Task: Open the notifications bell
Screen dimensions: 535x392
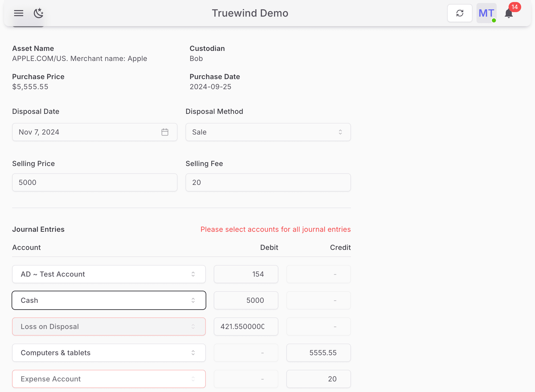Action: tap(509, 14)
